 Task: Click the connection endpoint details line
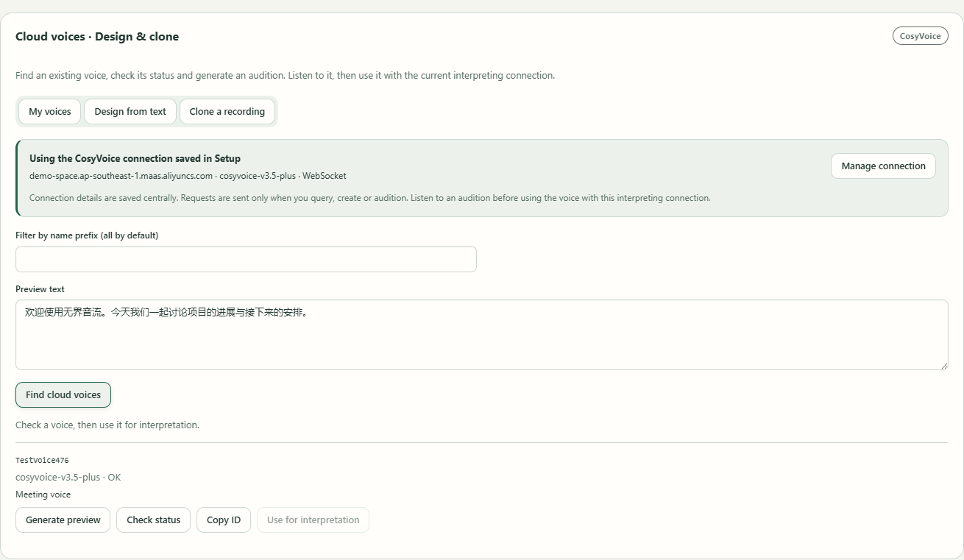point(188,176)
